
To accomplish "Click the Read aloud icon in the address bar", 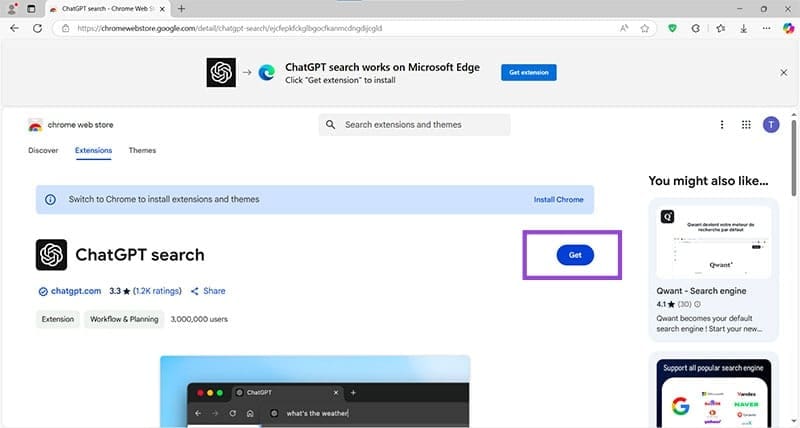I will pos(624,29).
